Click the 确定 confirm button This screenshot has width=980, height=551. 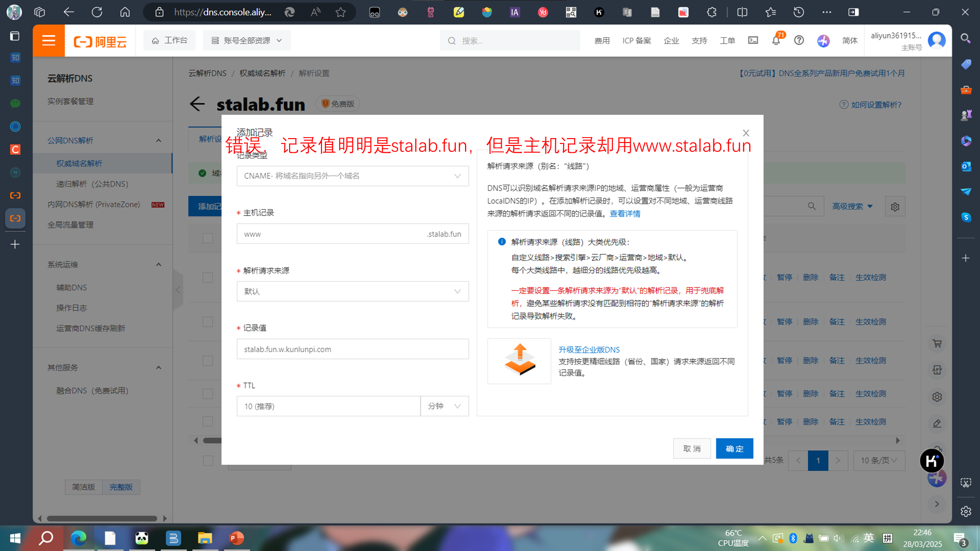734,449
